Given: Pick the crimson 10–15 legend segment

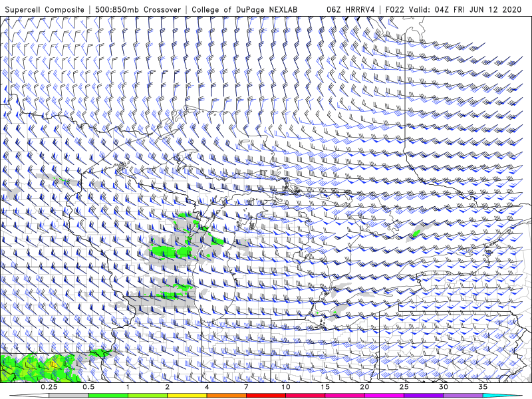Looking at the screenshot, I should pyautogui.click(x=305, y=396).
